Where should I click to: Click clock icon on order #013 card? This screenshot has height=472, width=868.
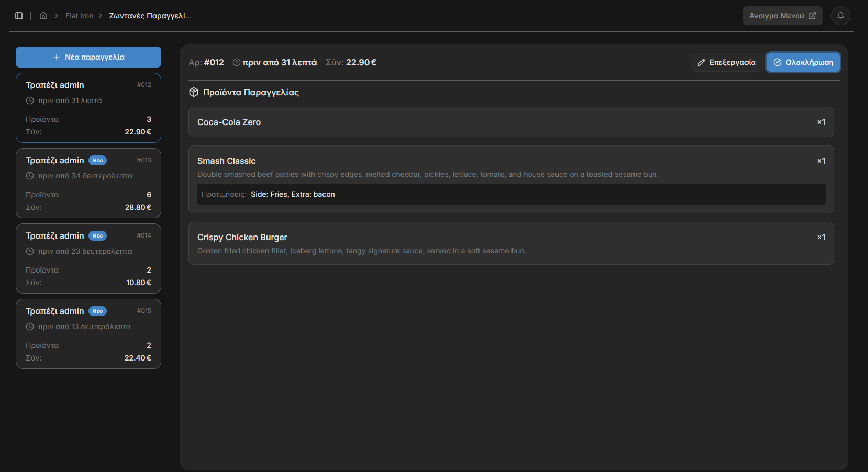[30, 176]
